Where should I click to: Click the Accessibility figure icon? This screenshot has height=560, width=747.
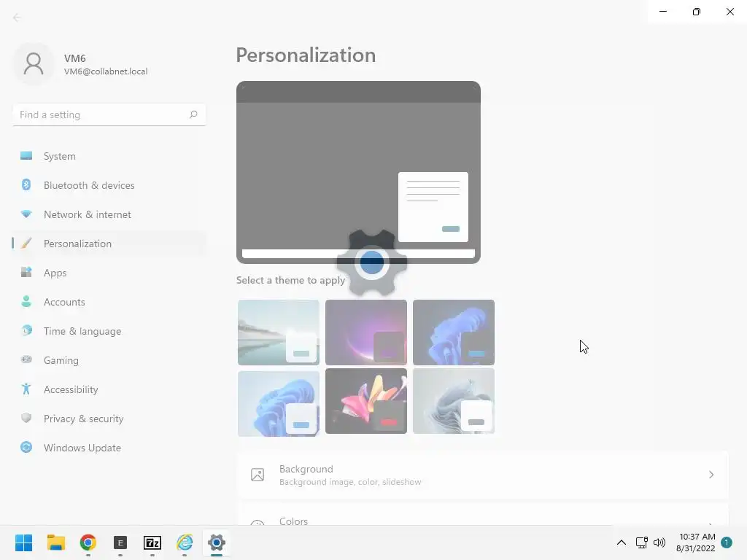click(26, 389)
